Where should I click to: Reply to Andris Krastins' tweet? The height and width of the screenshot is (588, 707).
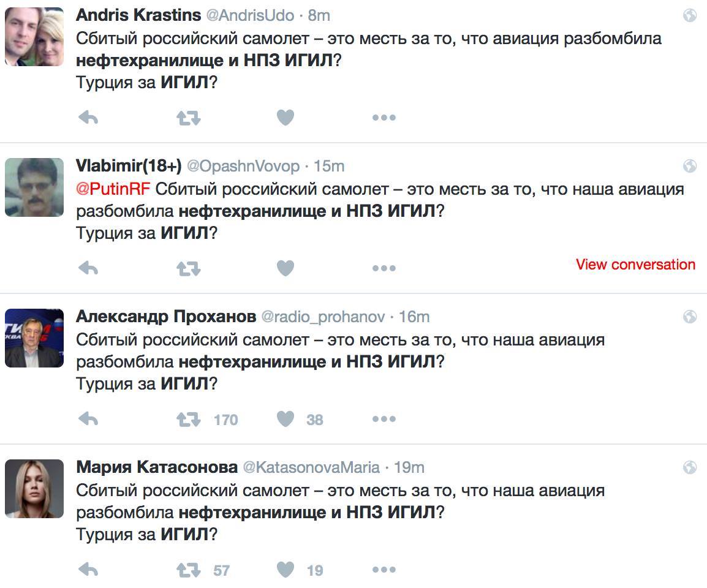[89, 117]
